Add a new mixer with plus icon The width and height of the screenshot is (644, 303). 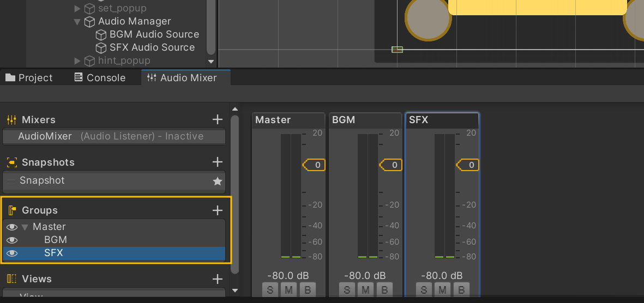(x=217, y=119)
